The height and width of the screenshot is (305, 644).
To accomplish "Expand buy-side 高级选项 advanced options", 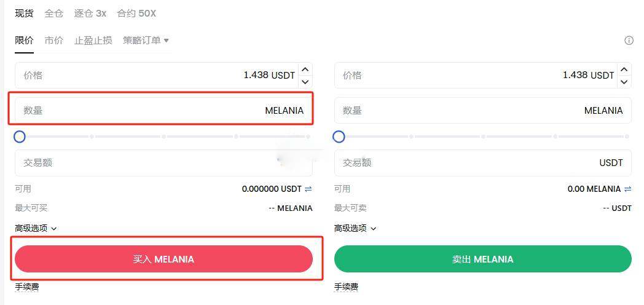I will coord(36,228).
